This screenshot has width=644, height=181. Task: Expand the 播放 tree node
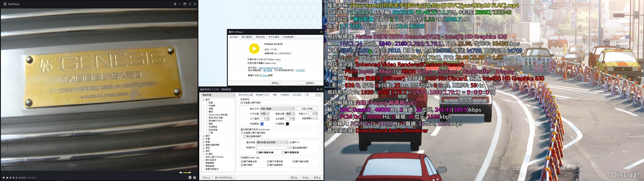coord(203,136)
